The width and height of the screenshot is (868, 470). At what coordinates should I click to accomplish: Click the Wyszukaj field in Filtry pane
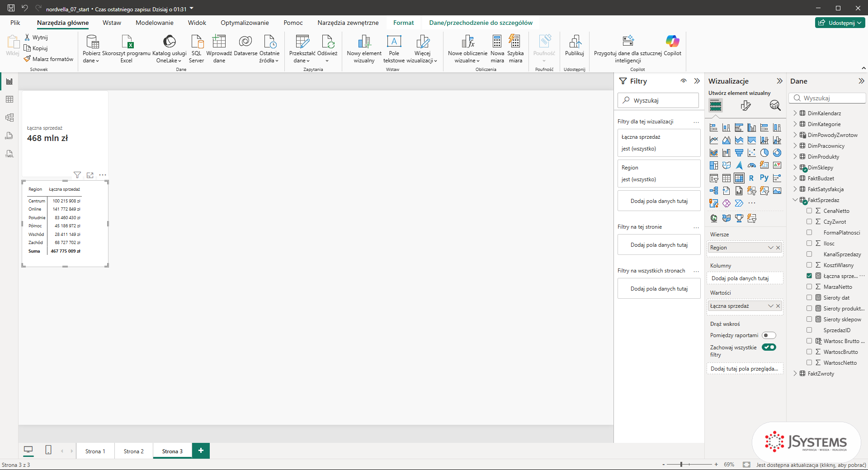[658, 100]
